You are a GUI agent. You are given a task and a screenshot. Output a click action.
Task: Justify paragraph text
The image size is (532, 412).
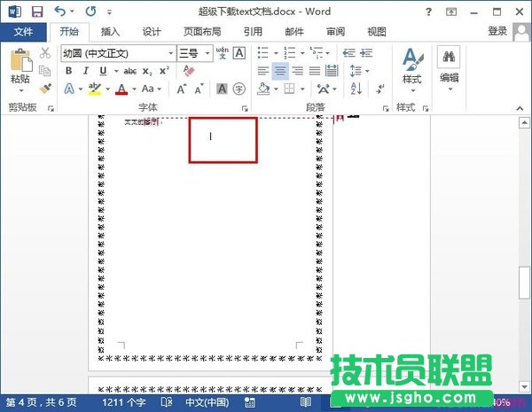(315, 71)
